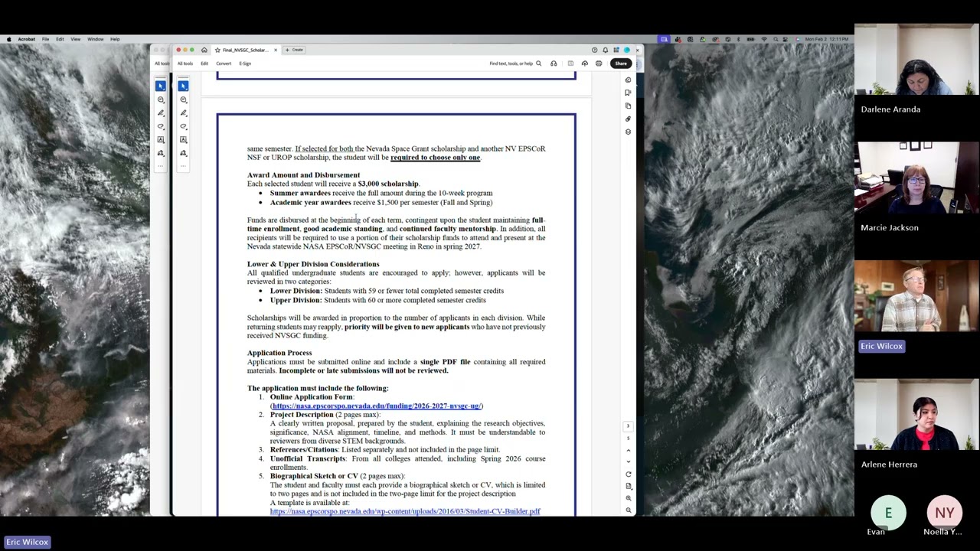Open the Convert tab in Acrobat
The height and width of the screenshot is (551, 980).
(x=224, y=64)
